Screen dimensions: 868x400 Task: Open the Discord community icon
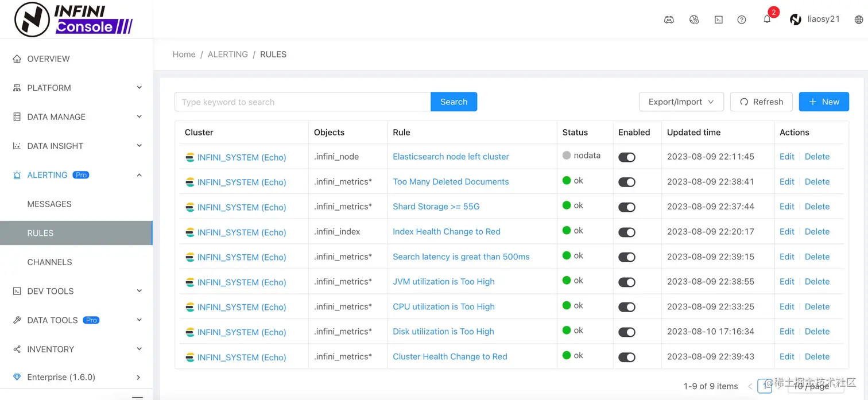669,20
